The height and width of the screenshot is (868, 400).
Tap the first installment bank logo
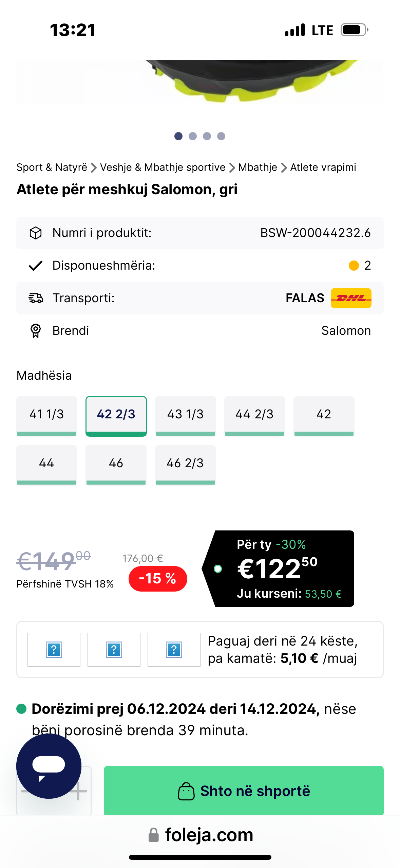coord(54,649)
